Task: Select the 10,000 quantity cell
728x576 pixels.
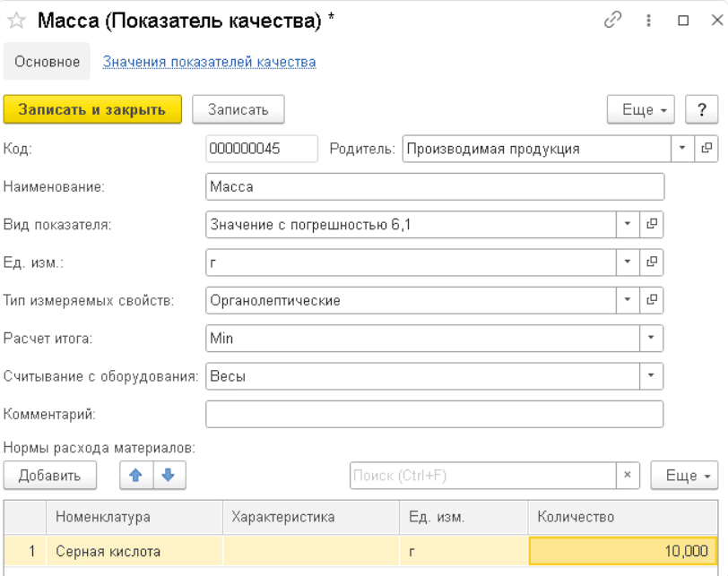Action: tap(623, 552)
